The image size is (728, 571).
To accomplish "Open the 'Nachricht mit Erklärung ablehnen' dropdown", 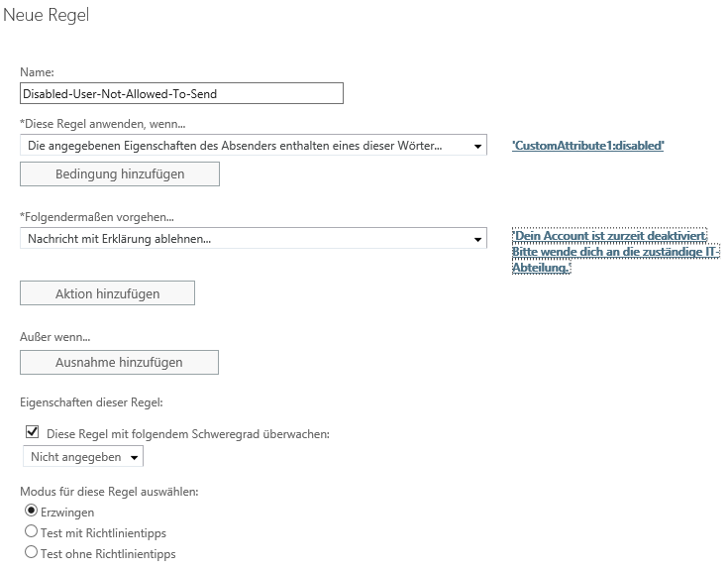I will pyautogui.click(x=253, y=238).
